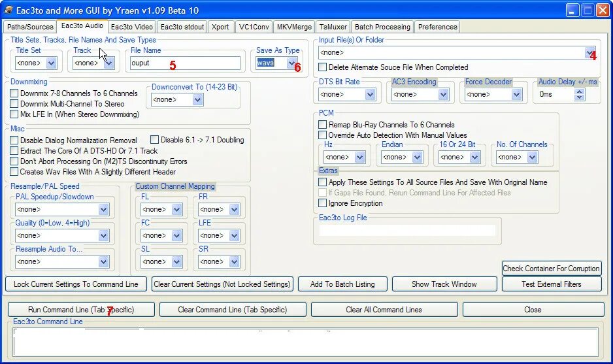Expand the Endian dropdown
This screenshot has height=364, width=613.
[x=417, y=157]
